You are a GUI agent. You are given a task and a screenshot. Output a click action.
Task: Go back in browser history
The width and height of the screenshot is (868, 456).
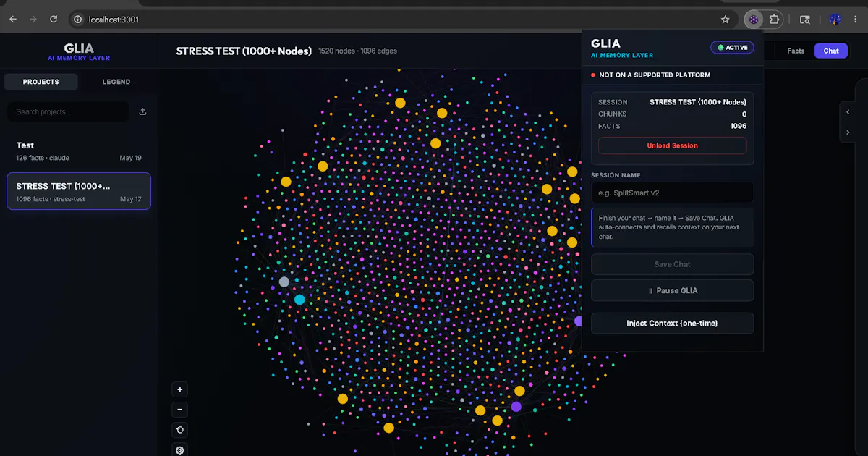13,20
